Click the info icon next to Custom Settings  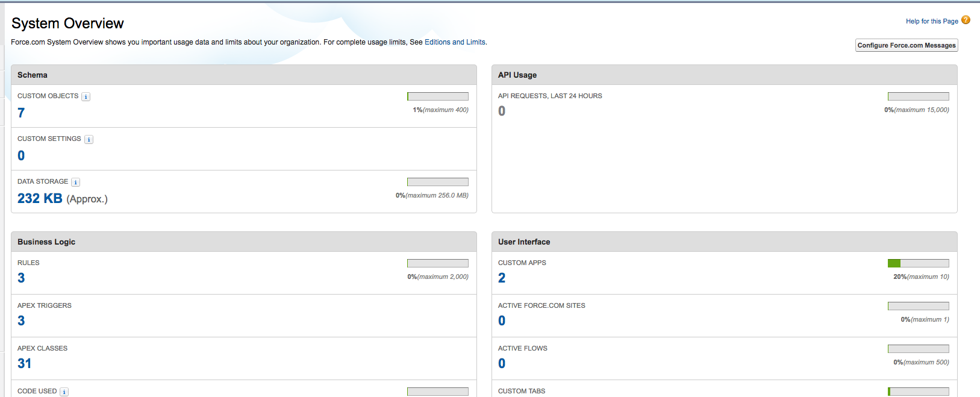(89, 140)
